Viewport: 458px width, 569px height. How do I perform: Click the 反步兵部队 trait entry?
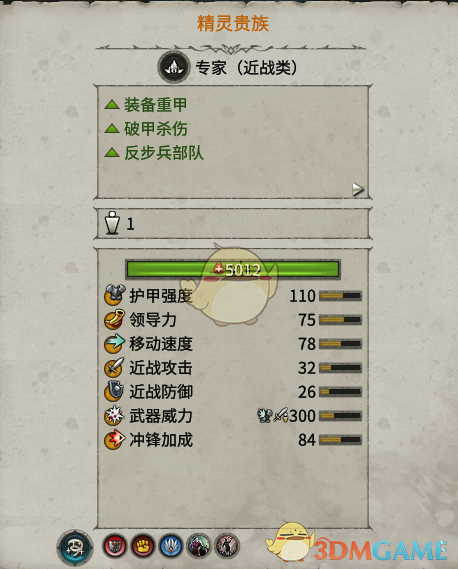154,153
